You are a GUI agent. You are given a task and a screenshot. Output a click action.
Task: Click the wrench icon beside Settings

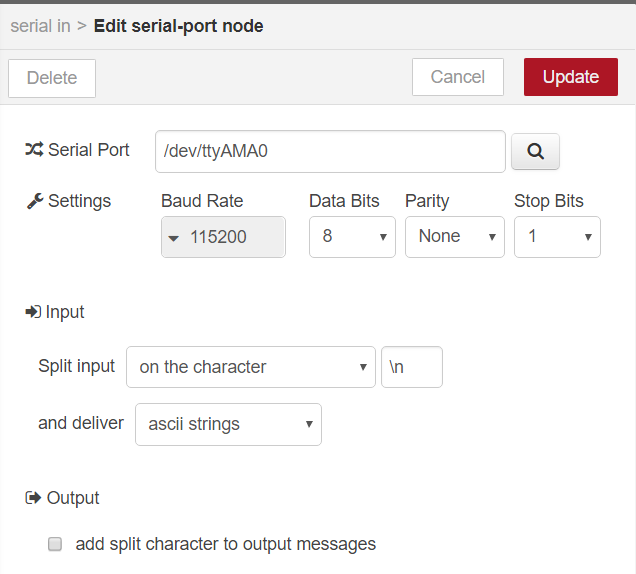[35, 201]
